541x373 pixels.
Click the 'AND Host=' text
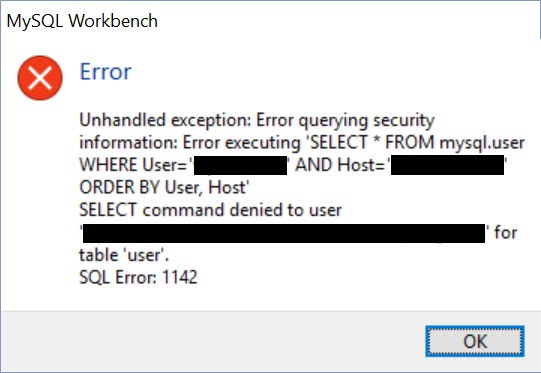click(x=340, y=165)
